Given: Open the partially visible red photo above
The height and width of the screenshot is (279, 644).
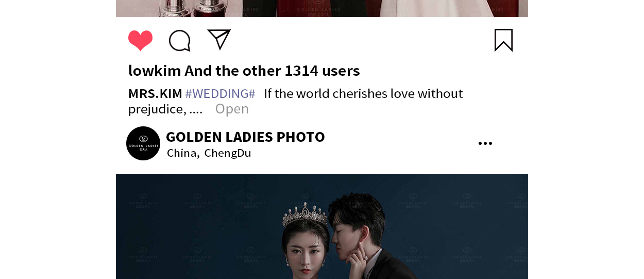Looking at the screenshot, I should point(322,8).
